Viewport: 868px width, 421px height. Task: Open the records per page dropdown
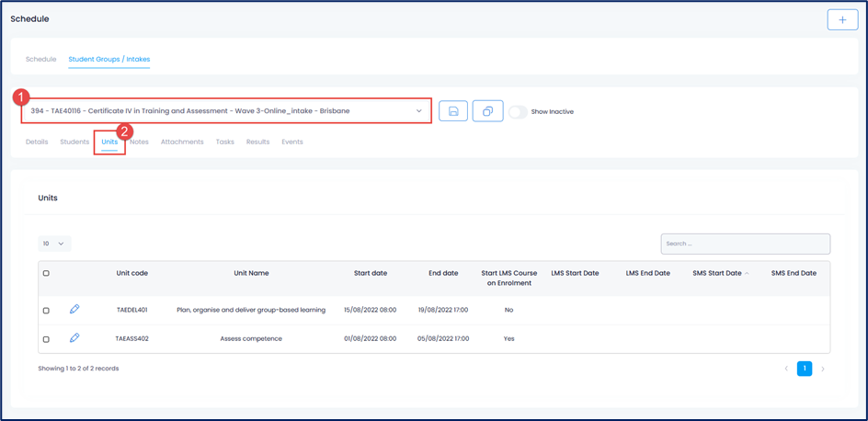[x=54, y=244]
